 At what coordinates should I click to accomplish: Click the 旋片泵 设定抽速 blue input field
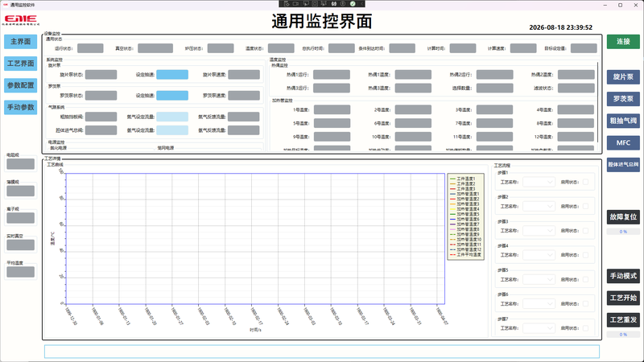click(172, 74)
